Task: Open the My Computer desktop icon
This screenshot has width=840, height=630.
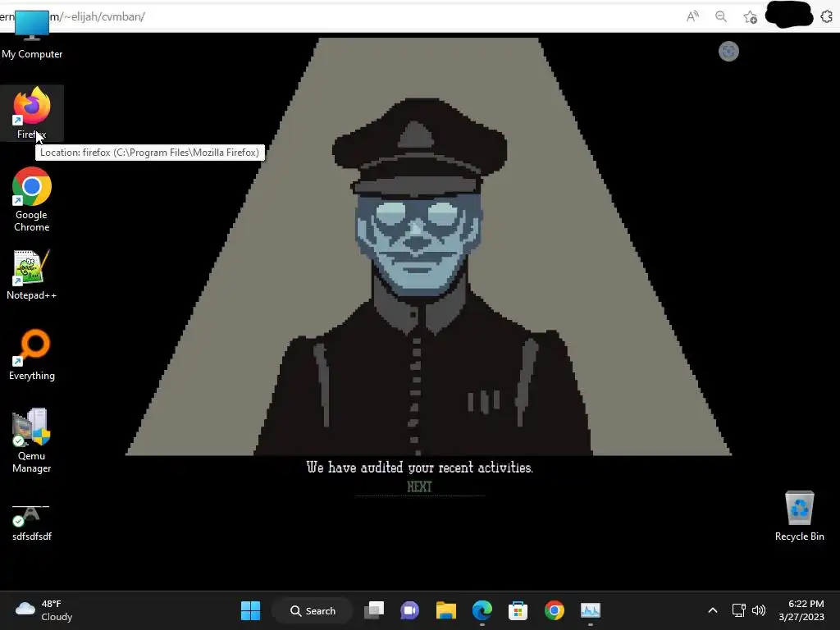Action: [32, 35]
